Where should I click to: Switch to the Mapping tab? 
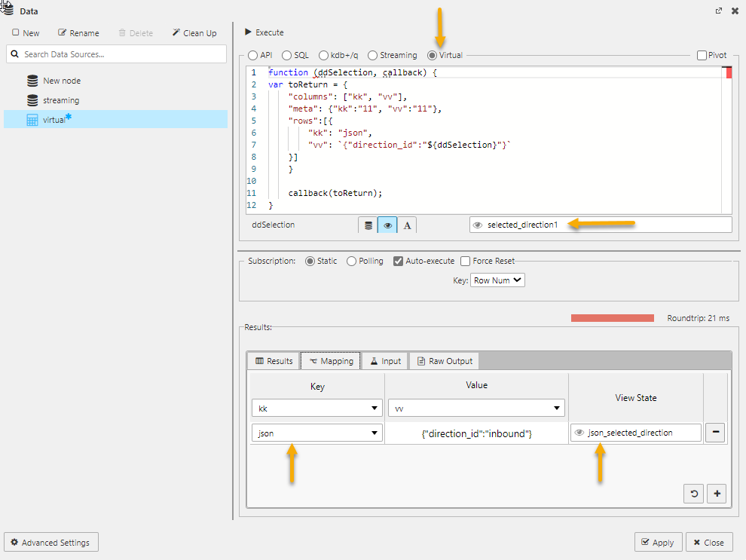pos(331,361)
